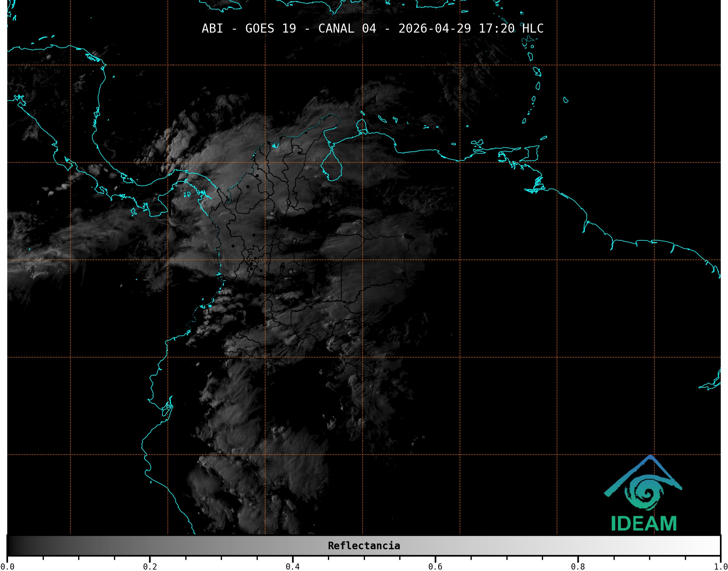The image size is (728, 571).
Task: Click the 0.4 tick label on colorbar
Action: [x=293, y=566]
